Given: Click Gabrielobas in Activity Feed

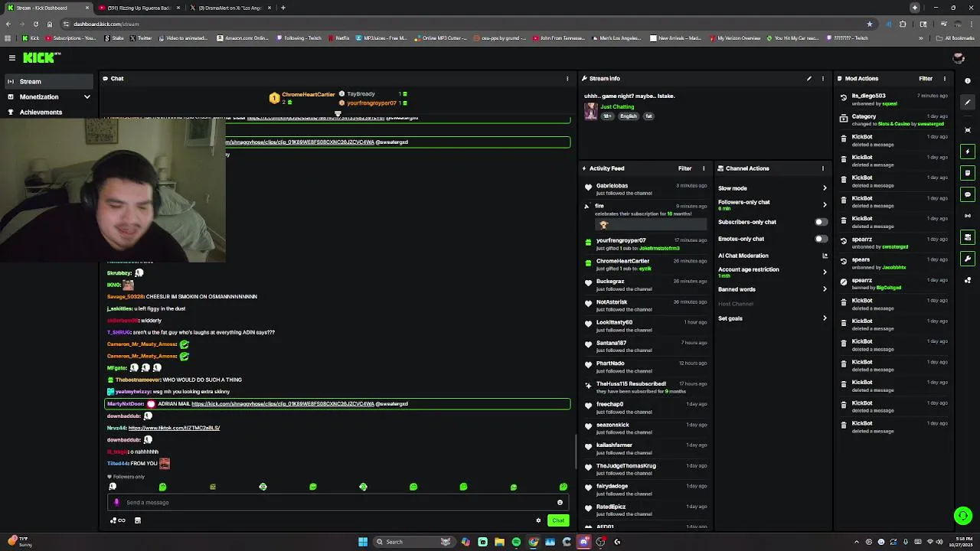Looking at the screenshot, I should click(612, 186).
